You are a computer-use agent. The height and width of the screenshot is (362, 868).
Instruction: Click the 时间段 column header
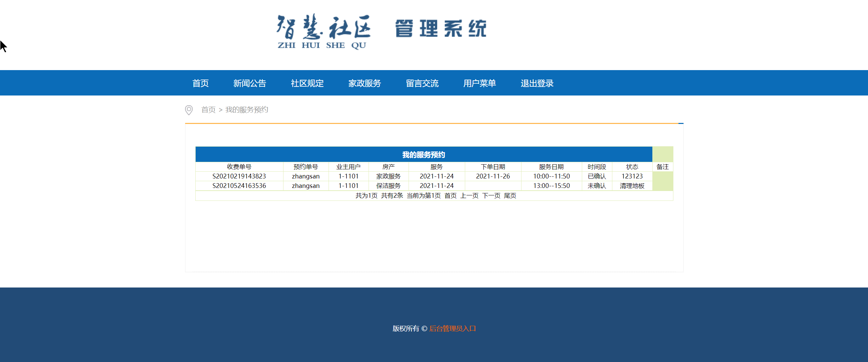pos(597,167)
